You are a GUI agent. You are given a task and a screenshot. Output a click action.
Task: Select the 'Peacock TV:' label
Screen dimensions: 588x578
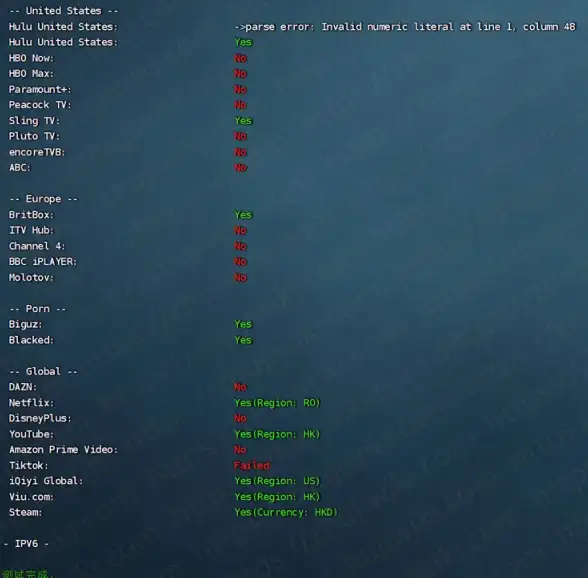pyautogui.click(x=40, y=105)
